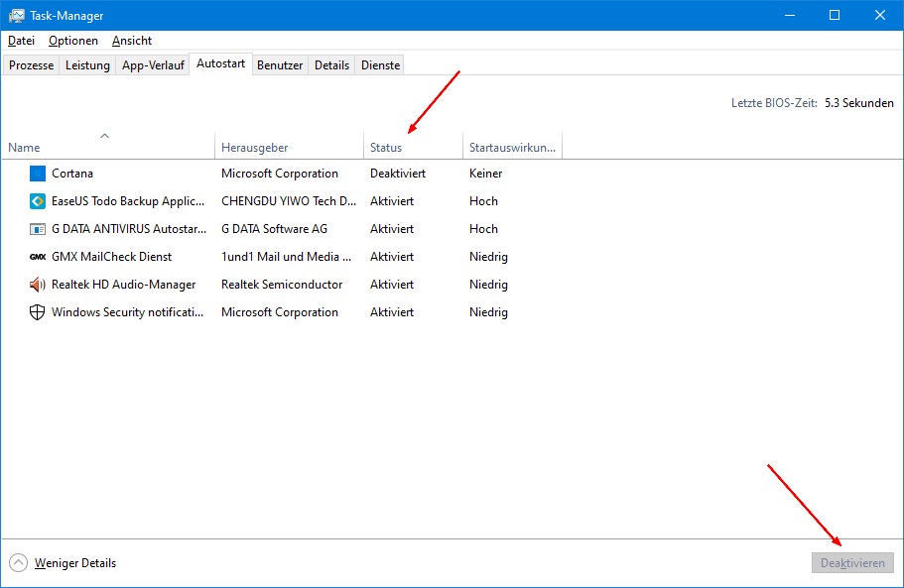Screen dimensions: 904x588
Task: Click the Deaktivieren button
Action: [852, 562]
